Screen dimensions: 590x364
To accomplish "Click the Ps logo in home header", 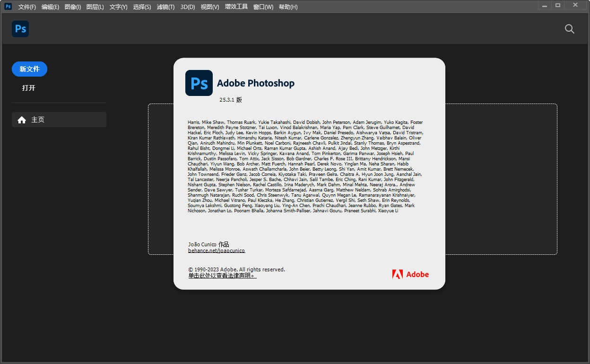I will click(20, 29).
